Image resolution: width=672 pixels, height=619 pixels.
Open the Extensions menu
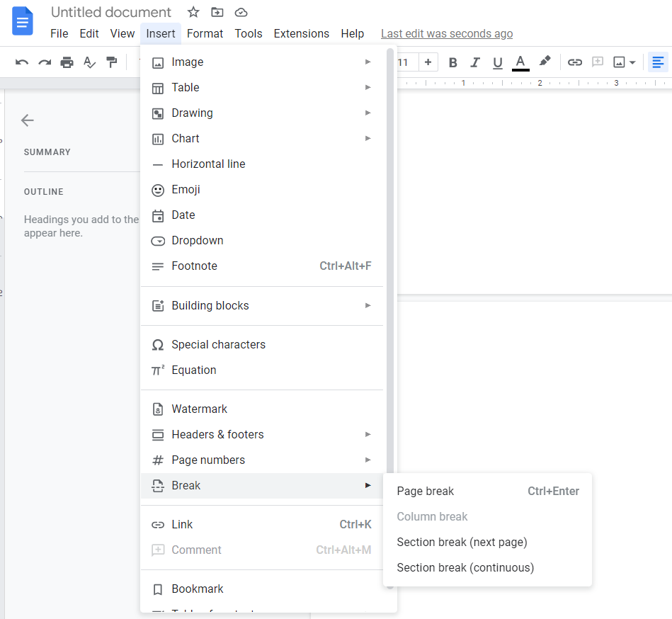click(301, 33)
